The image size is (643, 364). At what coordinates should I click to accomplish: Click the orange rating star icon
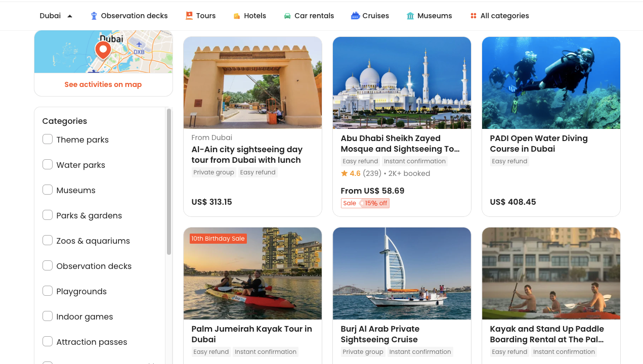point(344,173)
